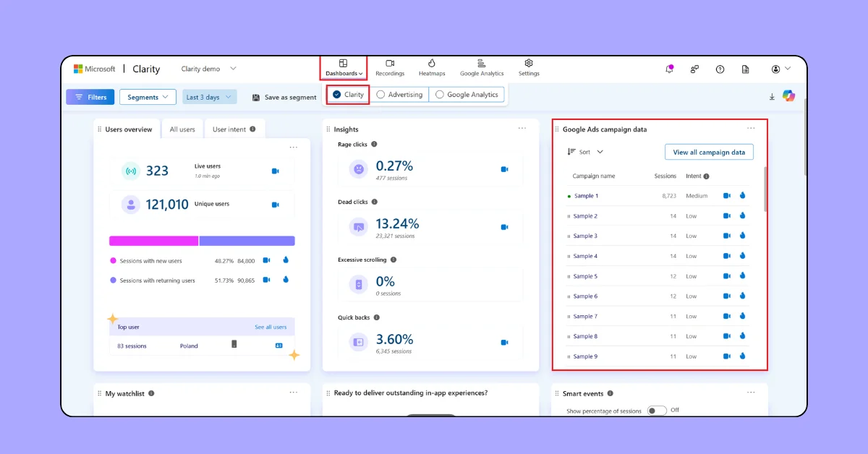View recordings of live users
The height and width of the screenshot is (454, 868).
276,171
